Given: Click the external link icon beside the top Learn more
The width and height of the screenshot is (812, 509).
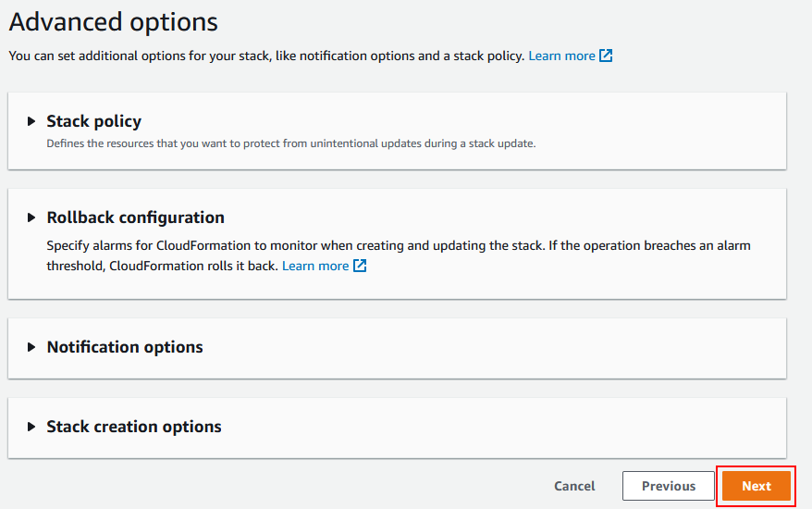Looking at the screenshot, I should (x=606, y=56).
